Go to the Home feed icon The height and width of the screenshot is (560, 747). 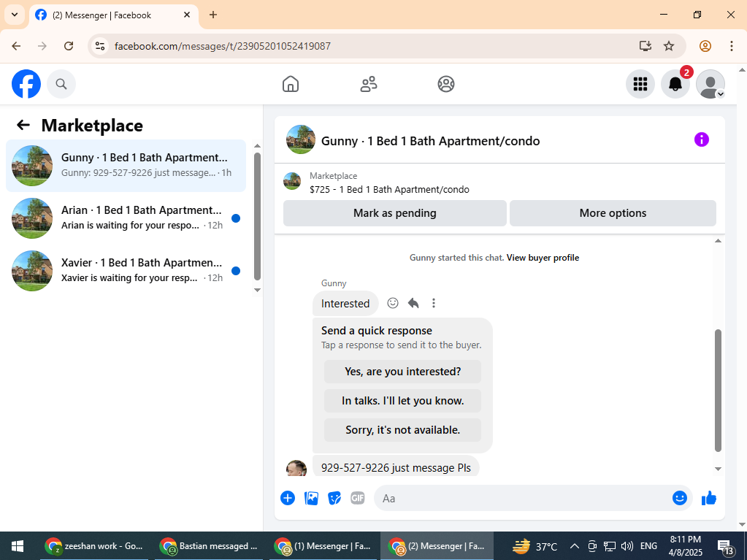click(x=291, y=84)
